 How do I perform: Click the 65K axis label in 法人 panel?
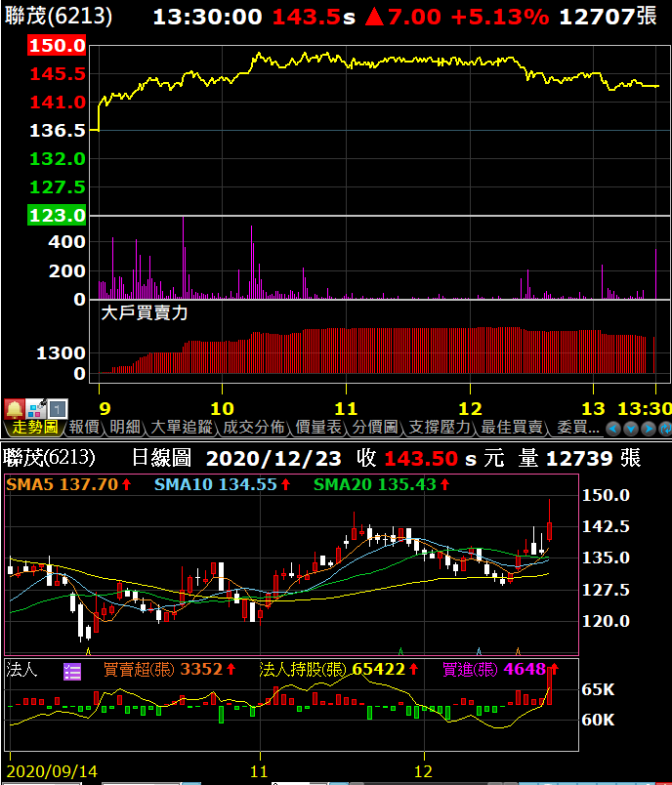pos(598,689)
